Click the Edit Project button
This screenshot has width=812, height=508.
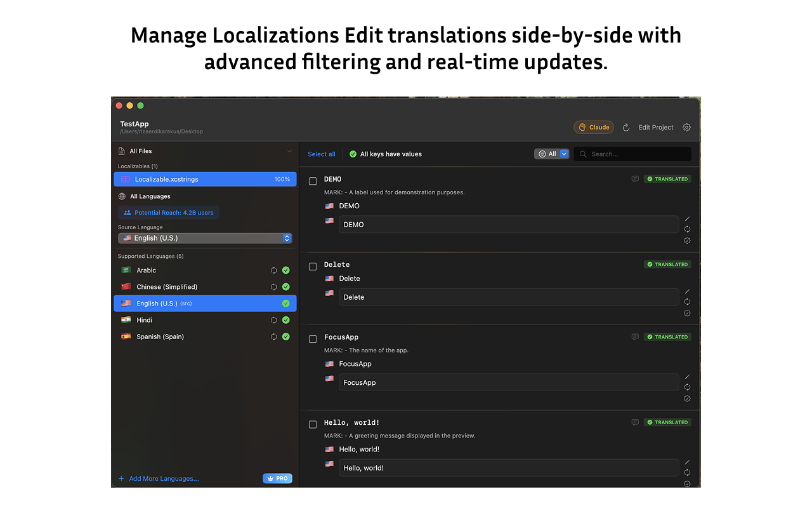655,127
